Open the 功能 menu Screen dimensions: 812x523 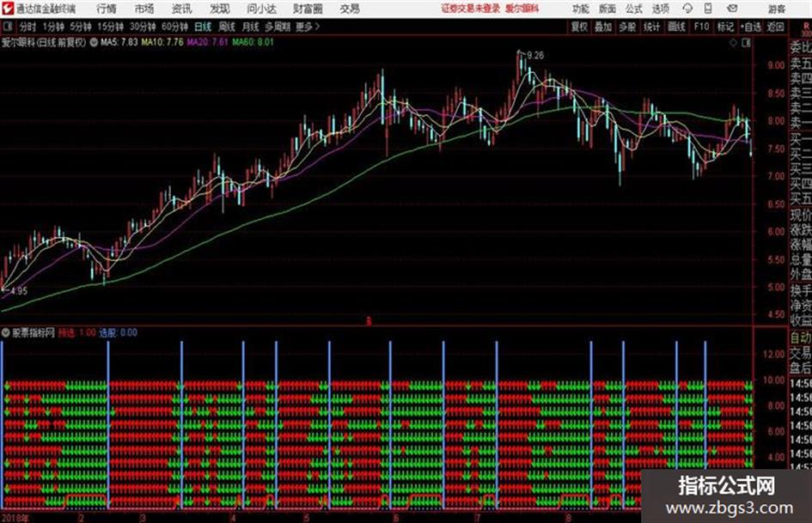pos(581,9)
